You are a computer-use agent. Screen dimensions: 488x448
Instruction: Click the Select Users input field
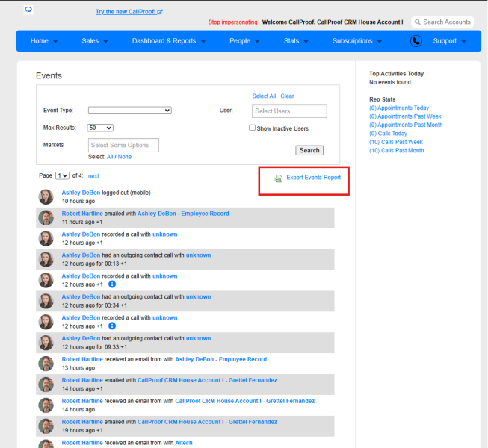(289, 111)
